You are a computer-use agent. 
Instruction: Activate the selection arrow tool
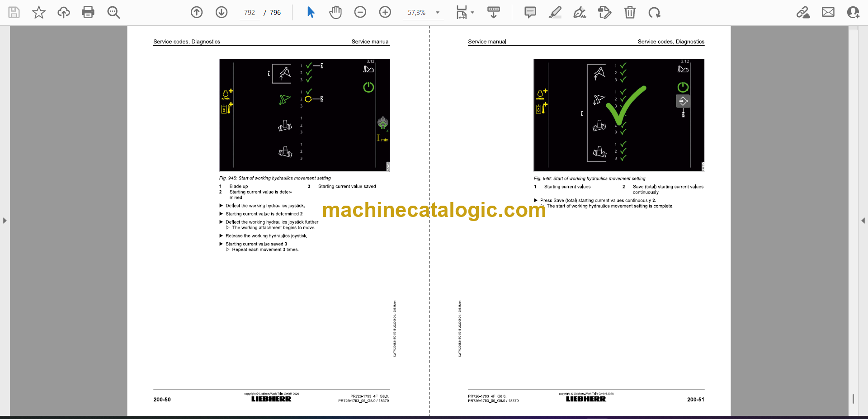coord(311,12)
